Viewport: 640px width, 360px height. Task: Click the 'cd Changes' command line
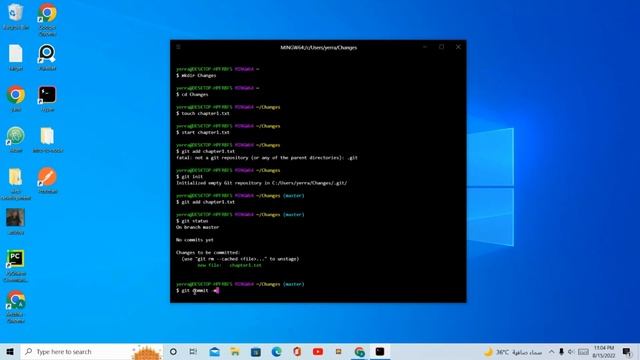(192, 94)
